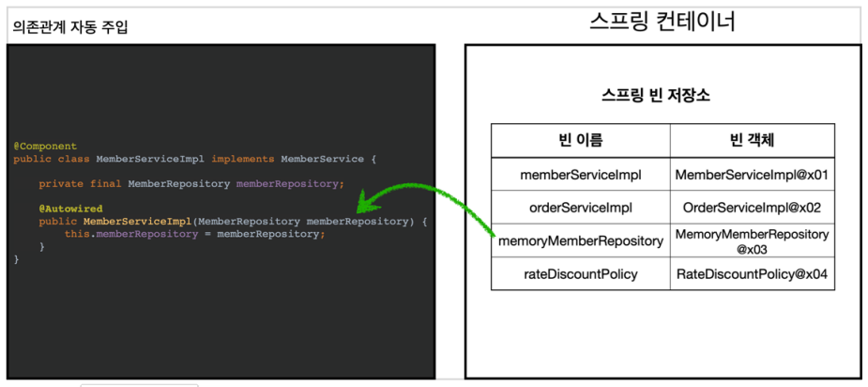Select the '빈 이름' column header

581,140
